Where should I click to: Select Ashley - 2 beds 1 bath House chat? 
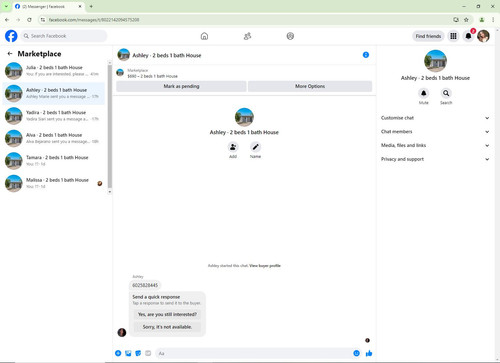54,93
